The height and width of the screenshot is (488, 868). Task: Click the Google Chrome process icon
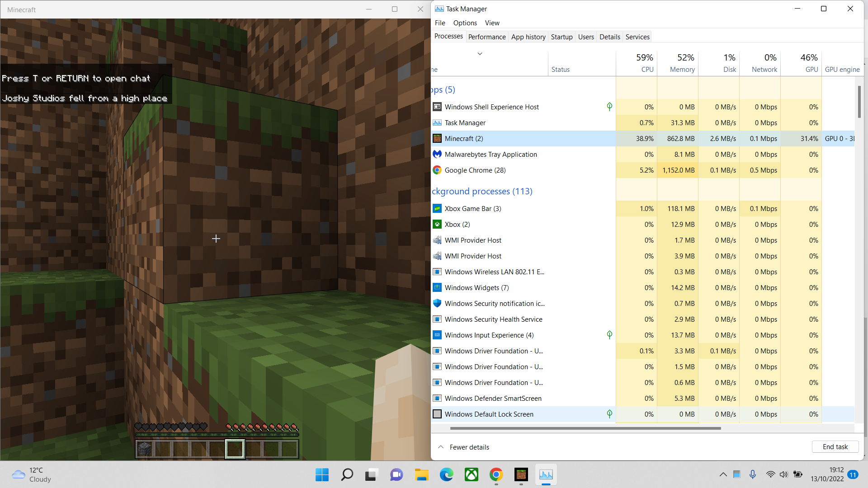437,170
